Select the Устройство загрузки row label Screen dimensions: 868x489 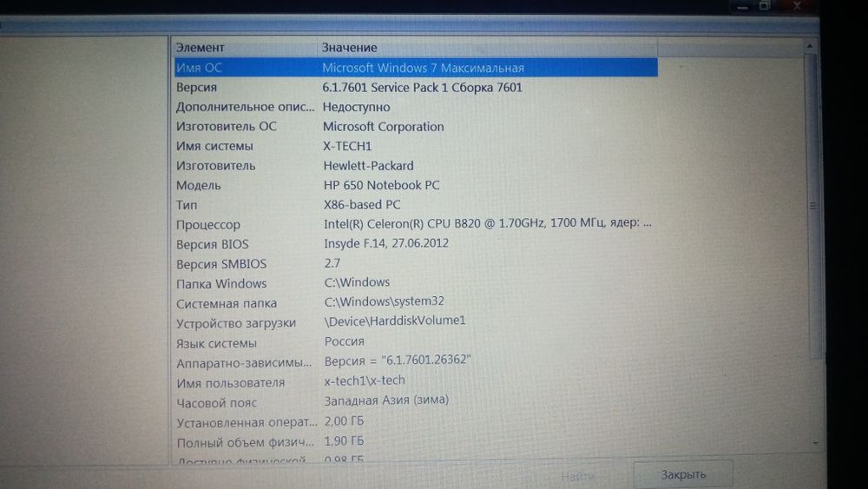(236, 323)
